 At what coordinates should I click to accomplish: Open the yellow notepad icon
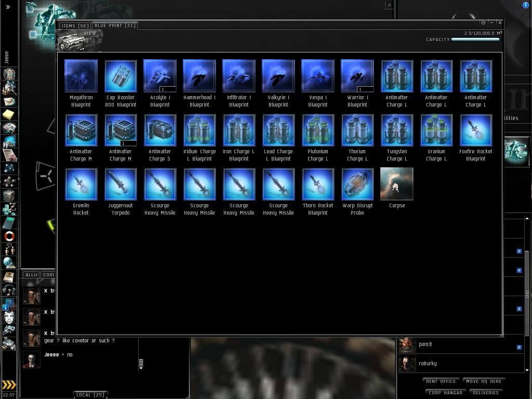9,115
